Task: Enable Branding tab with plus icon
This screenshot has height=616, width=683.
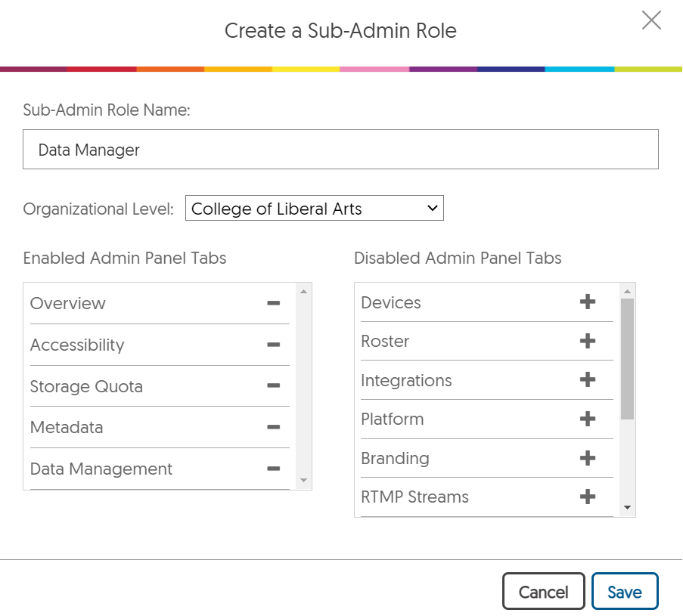Action: (587, 458)
